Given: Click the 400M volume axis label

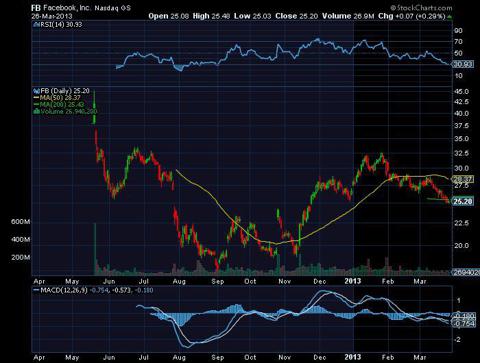Looking at the screenshot, I should 20,240.
